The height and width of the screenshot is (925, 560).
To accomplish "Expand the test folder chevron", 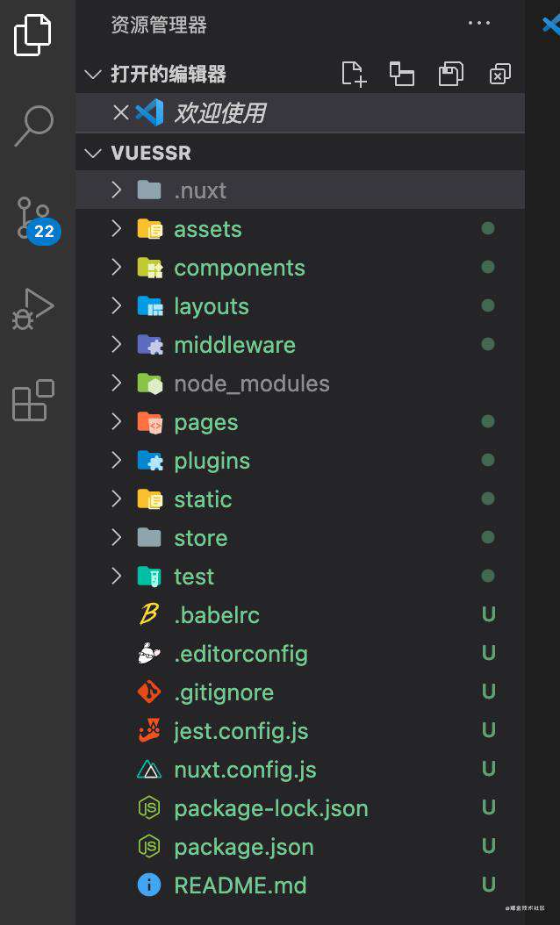I will point(117,576).
